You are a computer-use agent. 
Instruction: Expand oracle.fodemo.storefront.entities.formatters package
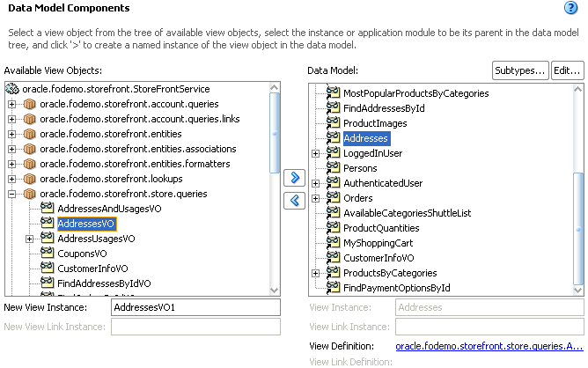[x=12, y=165]
